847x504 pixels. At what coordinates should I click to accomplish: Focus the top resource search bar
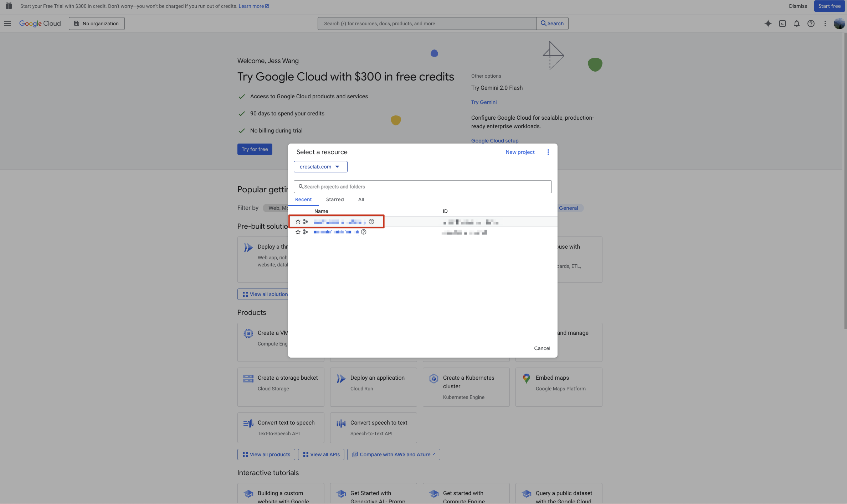pos(427,24)
